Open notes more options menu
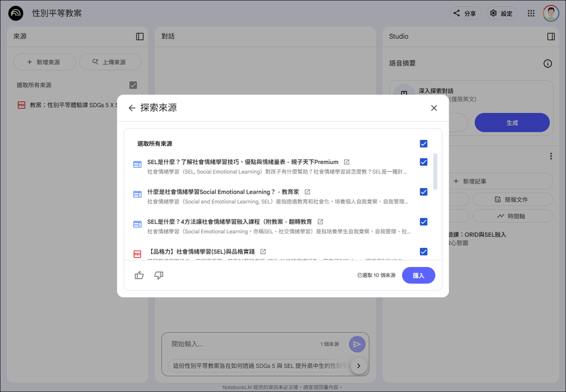 tap(551, 156)
